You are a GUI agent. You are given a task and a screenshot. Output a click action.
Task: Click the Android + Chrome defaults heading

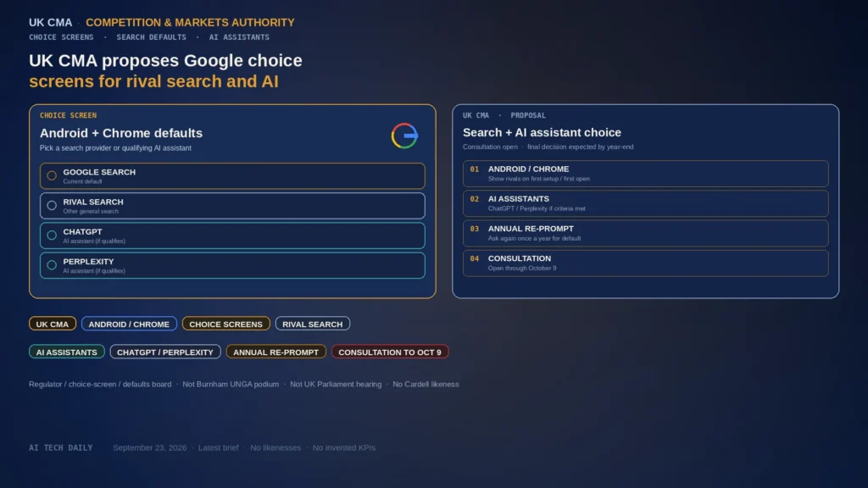click(x=121, y=133)
